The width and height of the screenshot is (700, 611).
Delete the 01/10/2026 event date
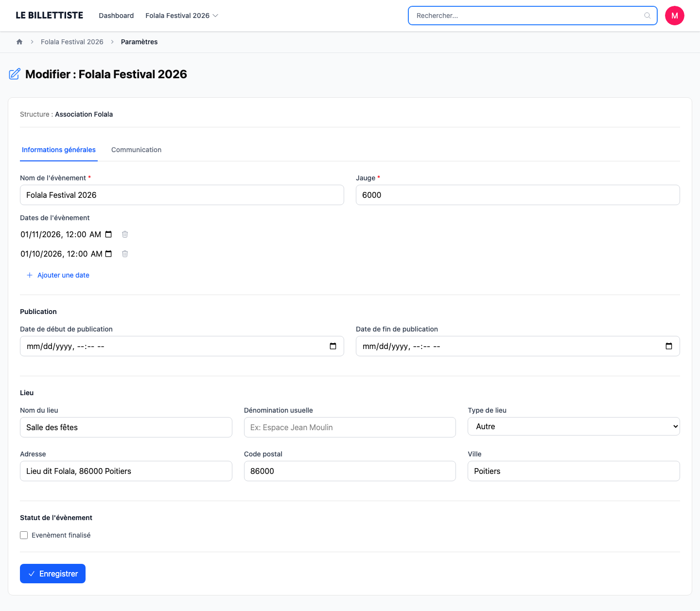click(x=125, y=254)
